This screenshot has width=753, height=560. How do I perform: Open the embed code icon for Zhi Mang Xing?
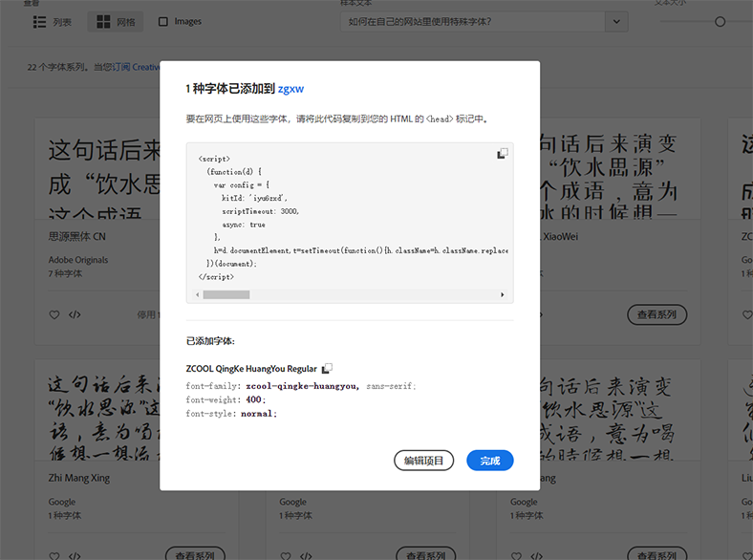click(x=75, y=555)
